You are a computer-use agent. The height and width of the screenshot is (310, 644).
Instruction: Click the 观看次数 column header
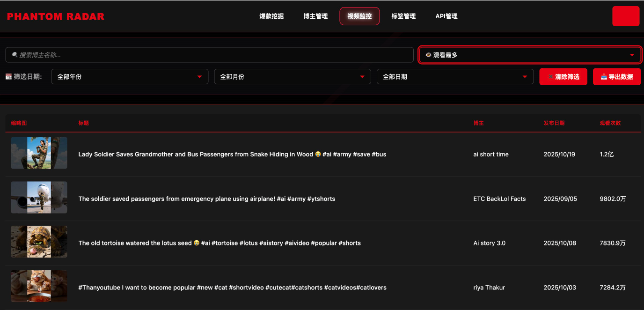(x=610, y=123)
